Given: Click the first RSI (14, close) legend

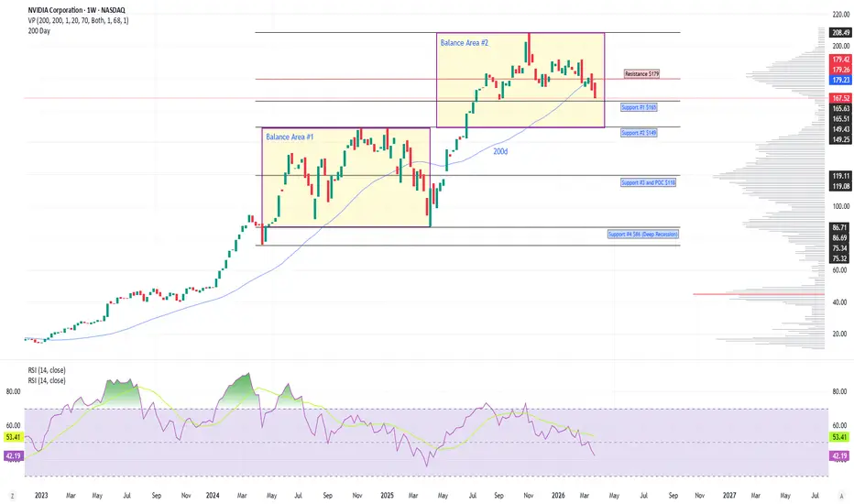Looking at the screenshot, I should coord(47,370).
